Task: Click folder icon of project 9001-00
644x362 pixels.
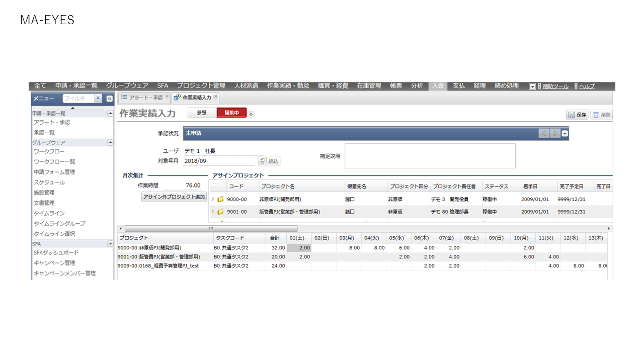Action: [x=220, y=212]
